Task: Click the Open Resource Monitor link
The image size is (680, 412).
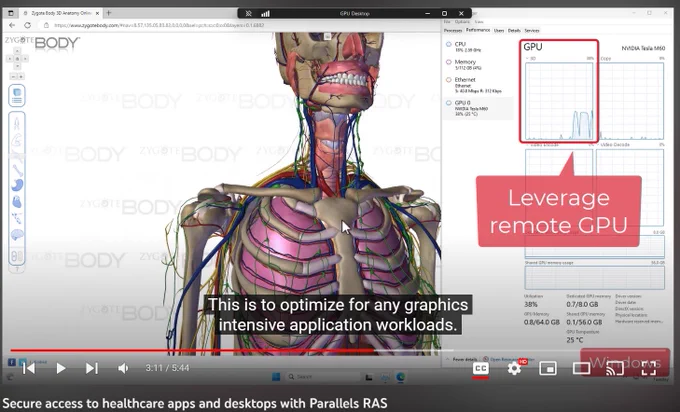Action: (x=508, y=360)
